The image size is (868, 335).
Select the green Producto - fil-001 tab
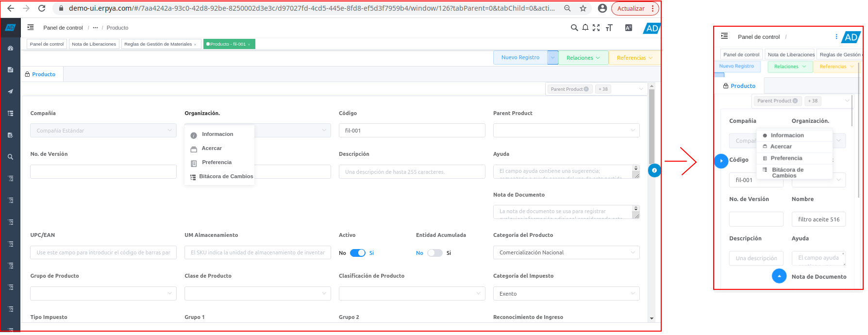point(227,44)
